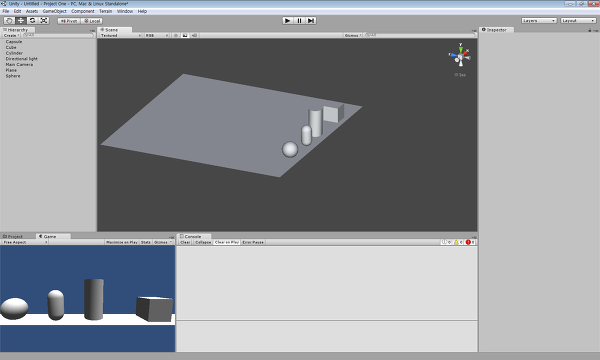Toggle scene audio button

[x=194, y=35]
